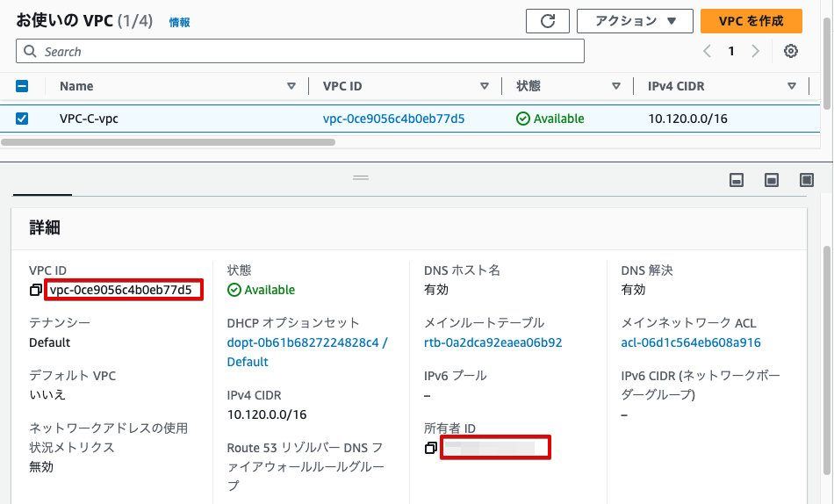Click the 10.120.0.0/16 cell in the table
This screenshot has width=834, height=504.
[x=687, y=119]
